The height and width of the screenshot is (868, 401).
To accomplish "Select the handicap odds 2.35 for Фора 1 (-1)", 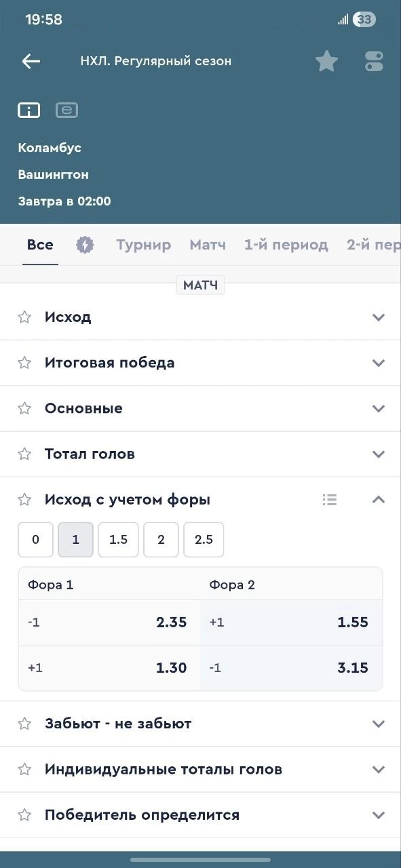I will tap(109, 622).
